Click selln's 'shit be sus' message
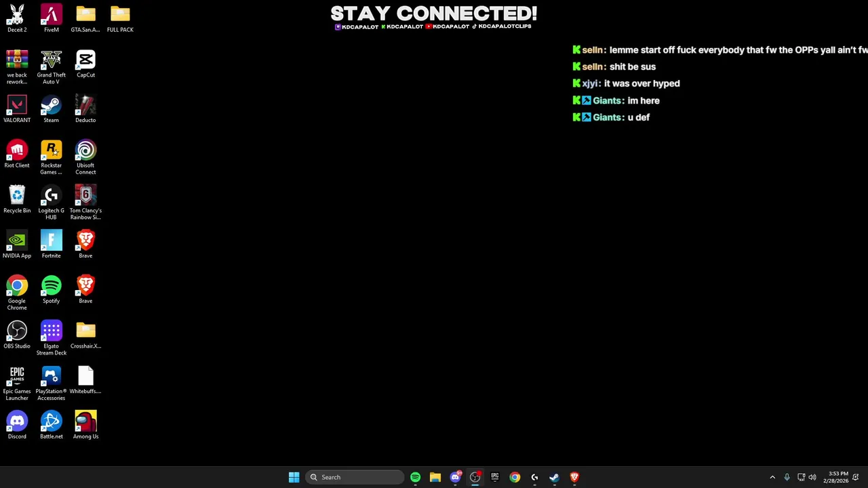The height and width of the screenshot is (488, 868). 633,66
